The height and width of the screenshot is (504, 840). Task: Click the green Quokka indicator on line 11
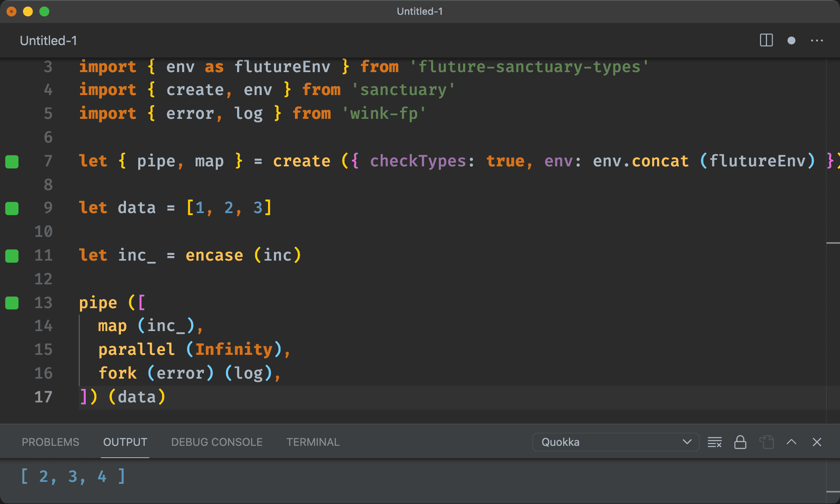pyautogui.click(x=12, y=256)
